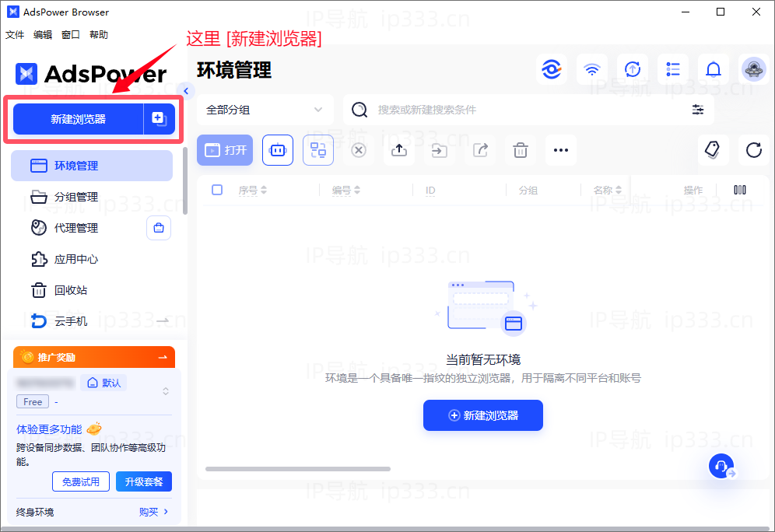Click the sidebar vertical scrollbar
775x532 pixels.
(x=185, y=180)
